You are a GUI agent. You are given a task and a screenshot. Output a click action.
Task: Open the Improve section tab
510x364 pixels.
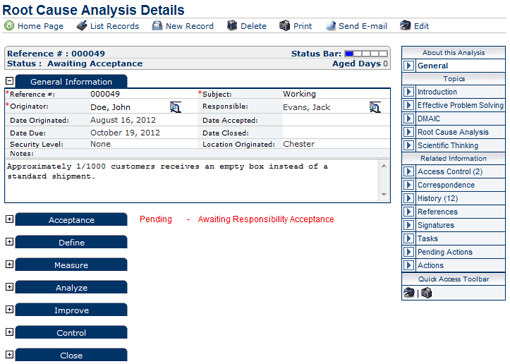pyautogui.click(x=71, y=310)
